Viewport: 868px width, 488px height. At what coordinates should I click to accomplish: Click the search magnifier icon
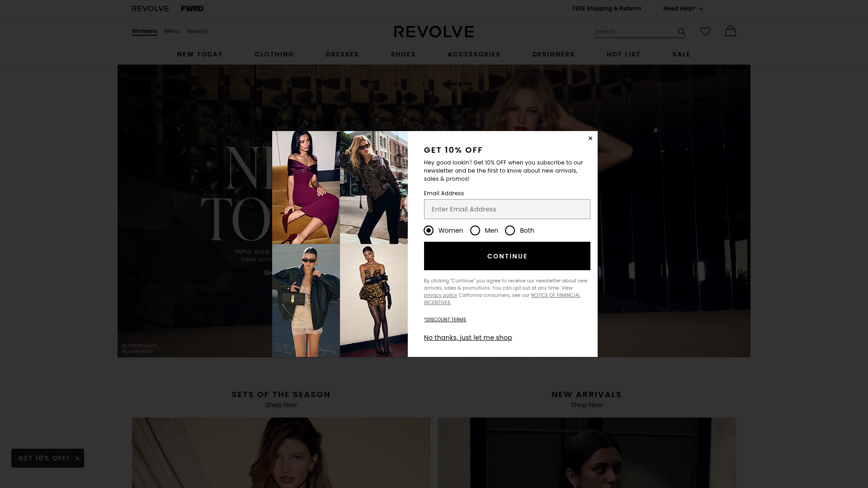(x=681, y=31)
